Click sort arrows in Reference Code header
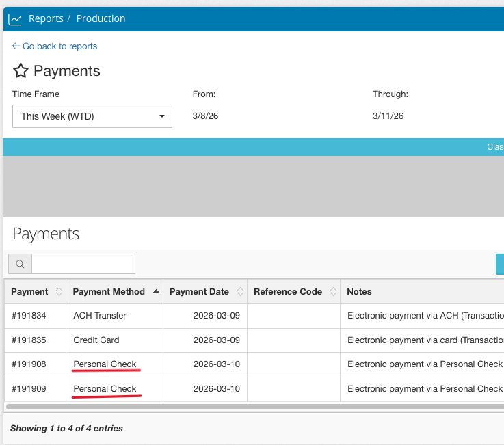Image resolution: width=504 pixels, height=445 pixels. [x=332, y=292]
